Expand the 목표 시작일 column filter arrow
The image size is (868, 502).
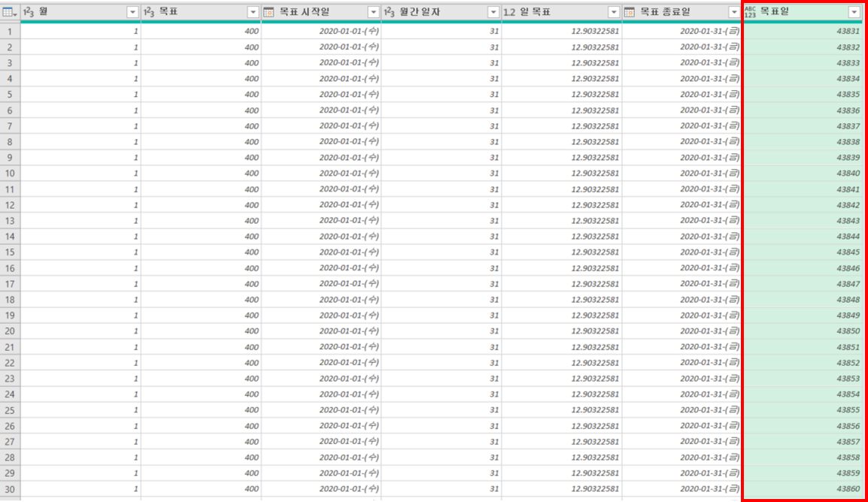click(x=374, y=12)
